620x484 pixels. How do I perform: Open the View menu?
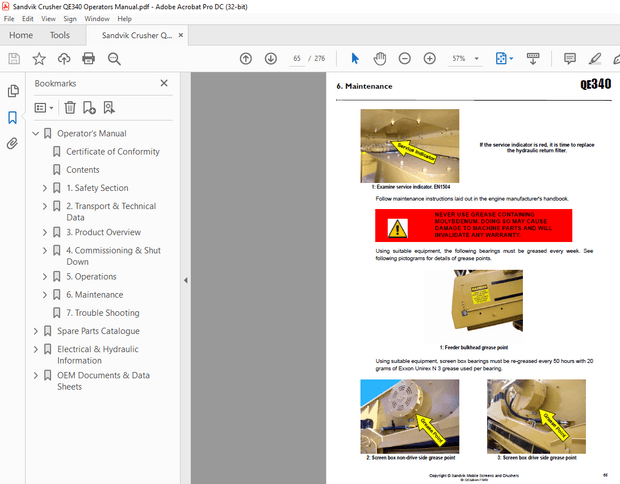(48, 19)
